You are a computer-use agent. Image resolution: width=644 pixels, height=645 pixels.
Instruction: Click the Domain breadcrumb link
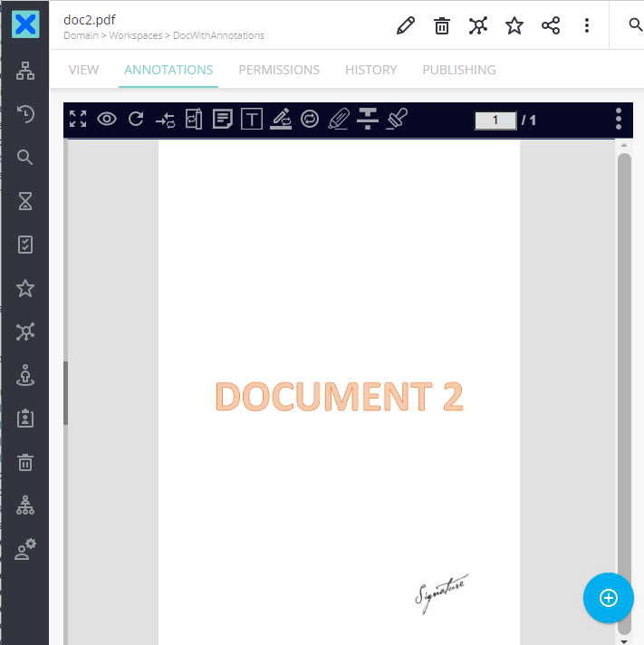(81, 35)
